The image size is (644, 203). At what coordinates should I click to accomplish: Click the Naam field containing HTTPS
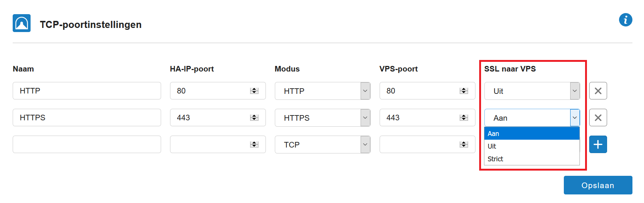(87, 118)
